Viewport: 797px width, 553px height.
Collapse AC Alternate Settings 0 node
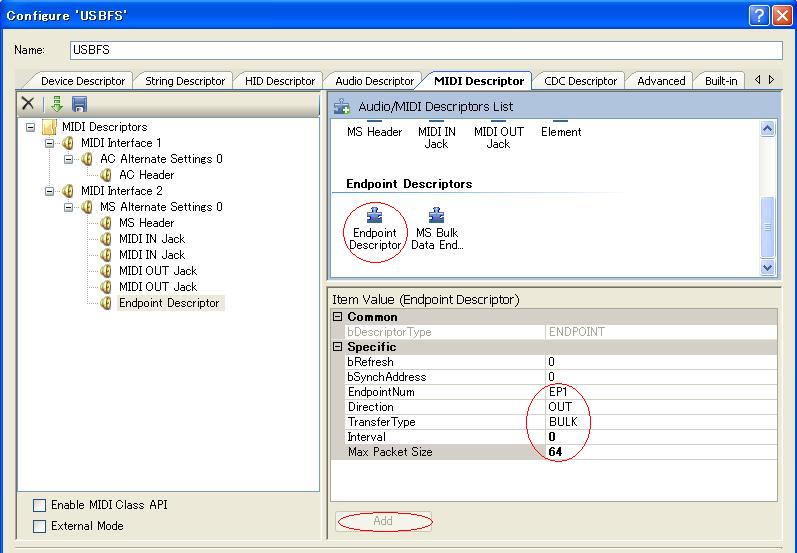[68, 159]
